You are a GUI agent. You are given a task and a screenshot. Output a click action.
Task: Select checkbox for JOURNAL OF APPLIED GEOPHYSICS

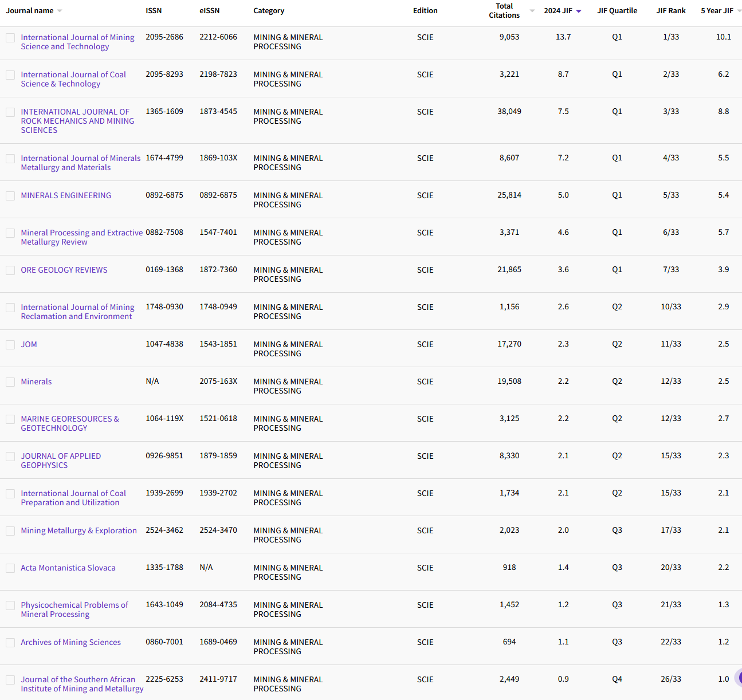[x=10, y=457]
